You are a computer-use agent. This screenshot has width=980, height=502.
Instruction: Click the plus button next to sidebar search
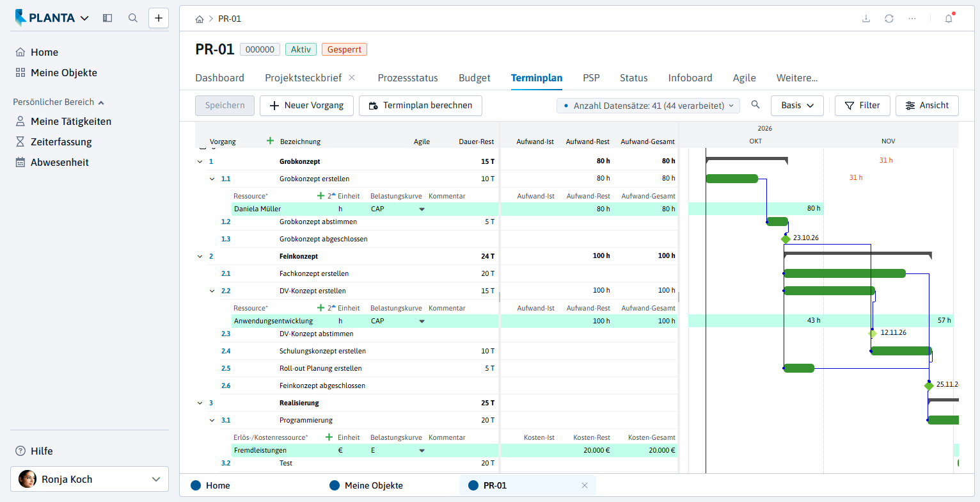point(159,18)
